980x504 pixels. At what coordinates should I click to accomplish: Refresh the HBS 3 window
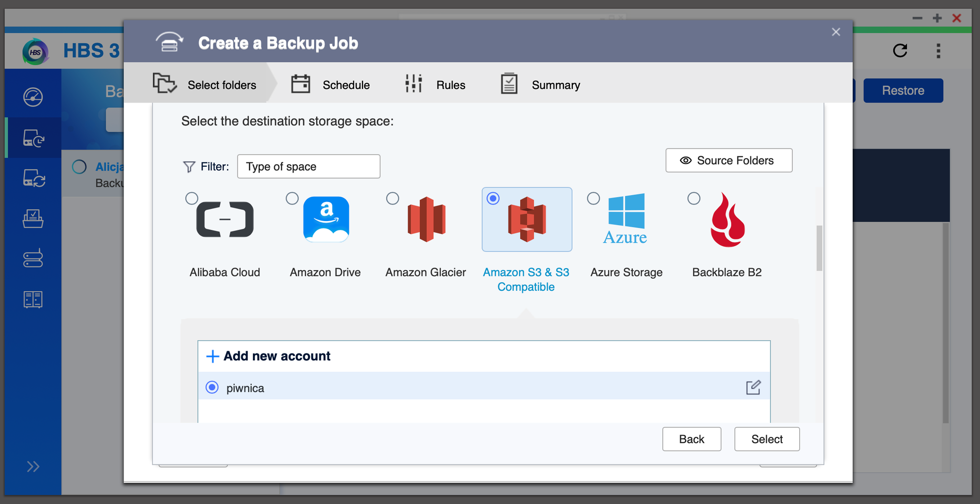900,50
